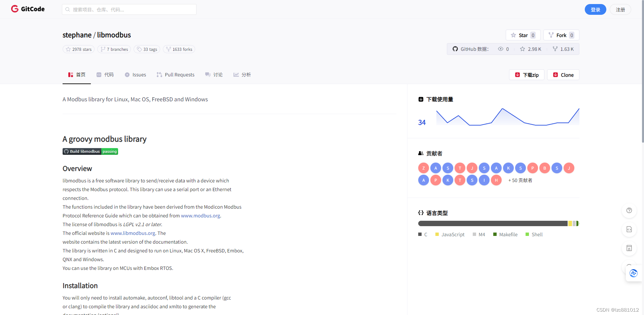Click the JavaScript legend swatch
The width and height of the screenshot is (644, 315).
pos(437,234)
